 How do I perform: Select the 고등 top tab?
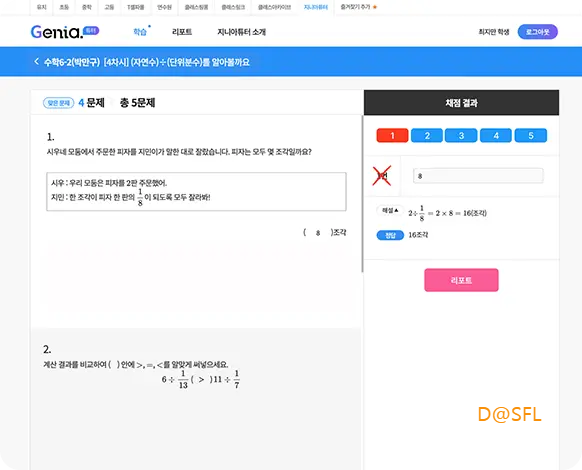pos(109,7)
